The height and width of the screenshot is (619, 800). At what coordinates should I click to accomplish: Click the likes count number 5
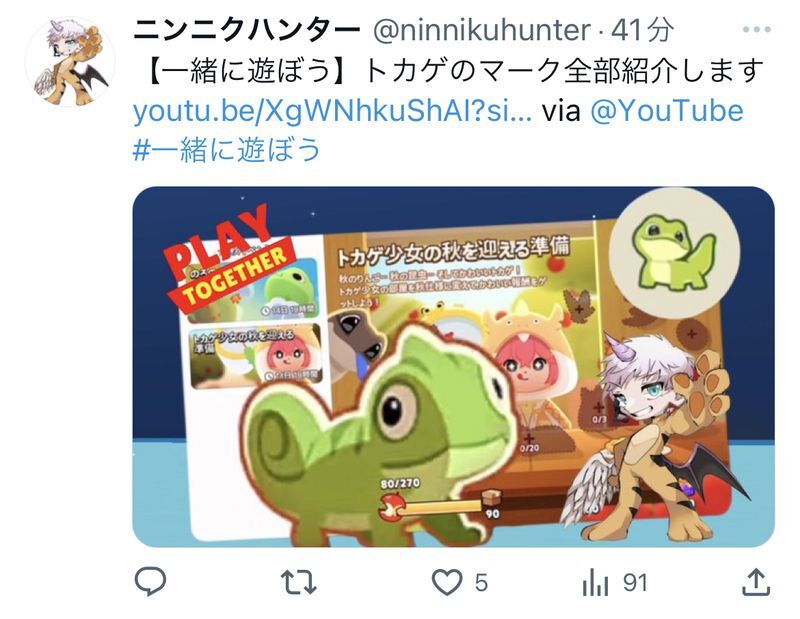coord(481,583)
